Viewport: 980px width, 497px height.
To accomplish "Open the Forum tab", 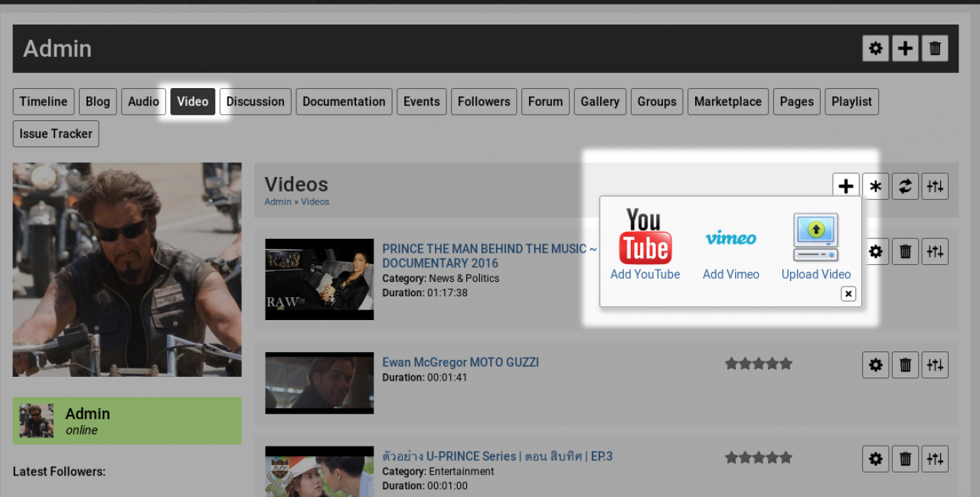I will pyautogui.click(x=546, y=101).
